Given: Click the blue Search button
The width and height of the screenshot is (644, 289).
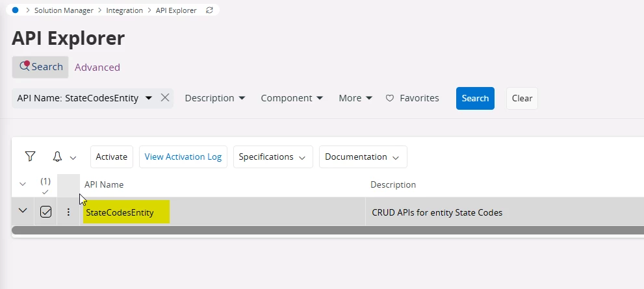Looking at the screenshot, I should (x=475, y=98).
